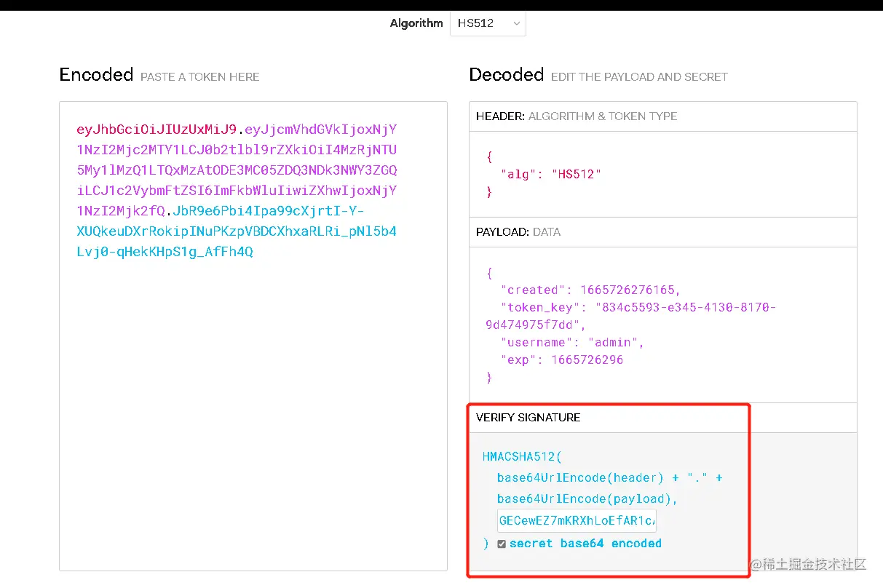
Task: Click the PAYLOAD: DATA section label
Action: [x=518, y=232]
